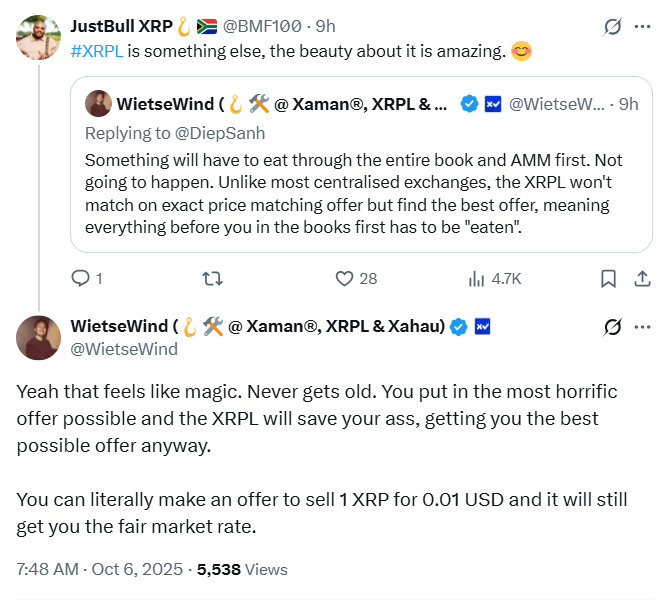Open the #XRPL hashtag link

(98, 52)
